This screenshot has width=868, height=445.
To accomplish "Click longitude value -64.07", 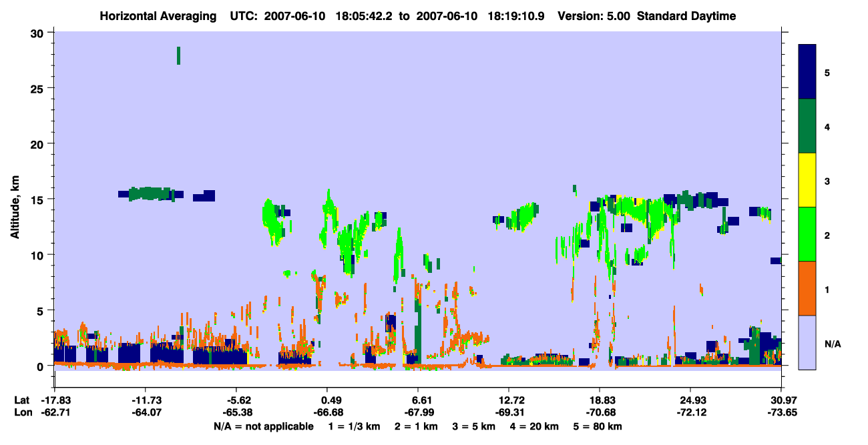I will point(146,412).
